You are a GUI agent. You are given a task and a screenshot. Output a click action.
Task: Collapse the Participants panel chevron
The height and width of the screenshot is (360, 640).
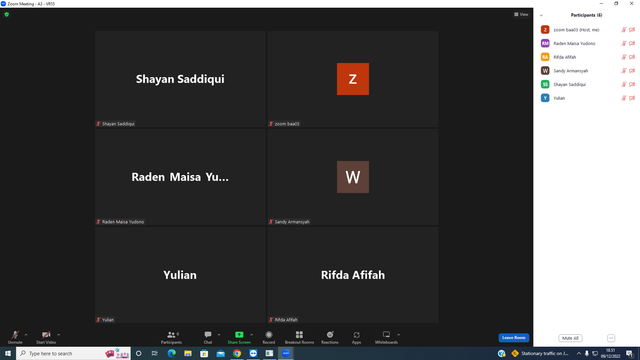click(x=541, y=15)
